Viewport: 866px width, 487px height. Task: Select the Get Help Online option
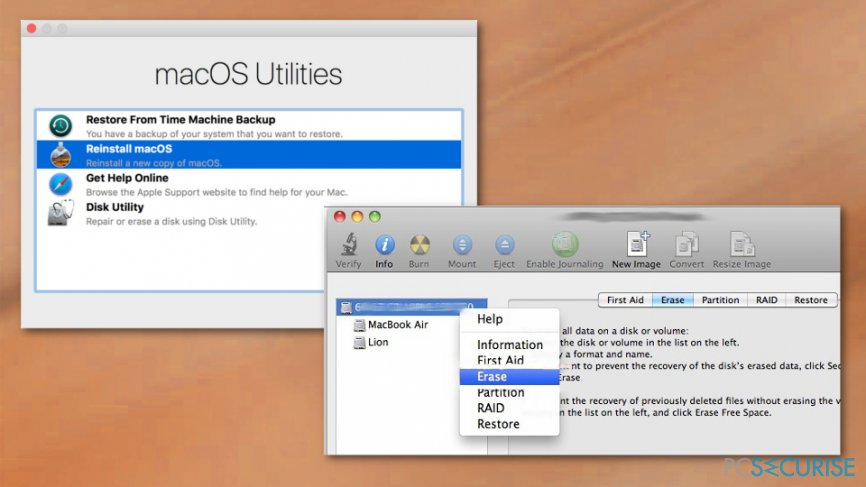249,184
